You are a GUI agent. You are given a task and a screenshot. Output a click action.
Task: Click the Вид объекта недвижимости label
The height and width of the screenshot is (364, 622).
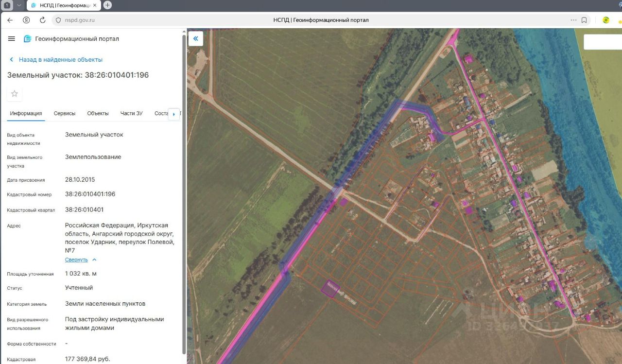tap(24, 139)
